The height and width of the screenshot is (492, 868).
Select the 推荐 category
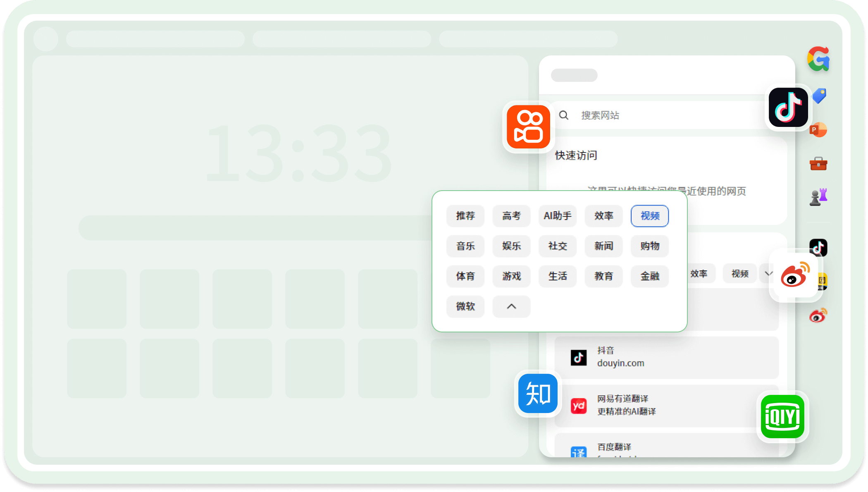click(x=465, y=216)
